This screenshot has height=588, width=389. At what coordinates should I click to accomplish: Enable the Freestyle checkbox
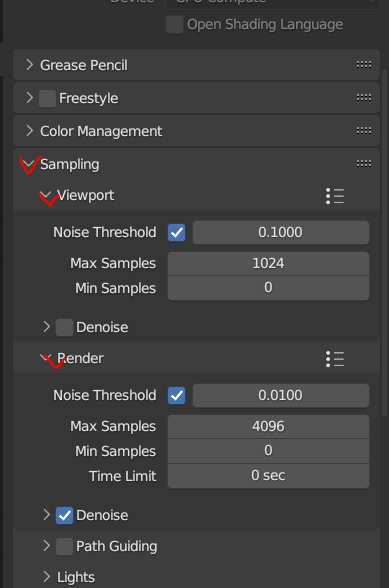[48, 98]
